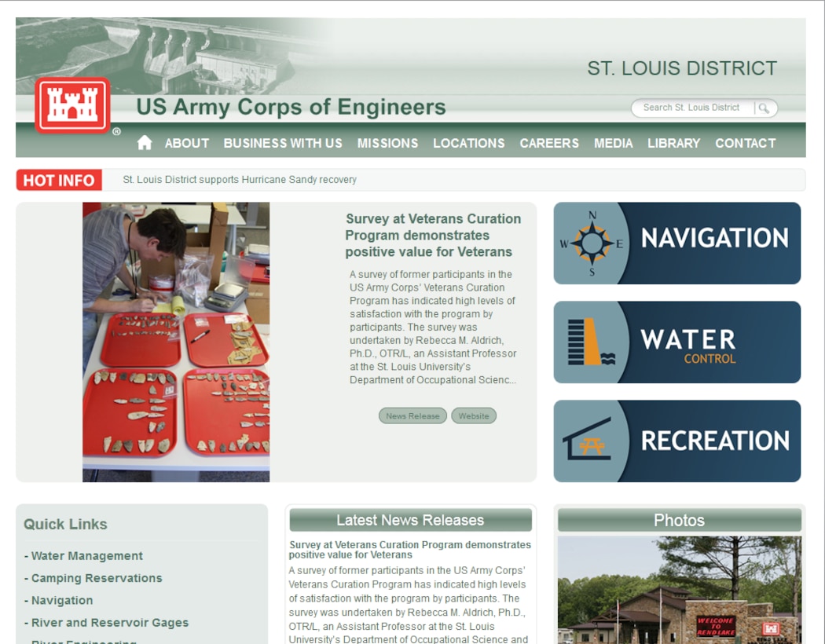Open the CONTACT menu

coord(746,143)
